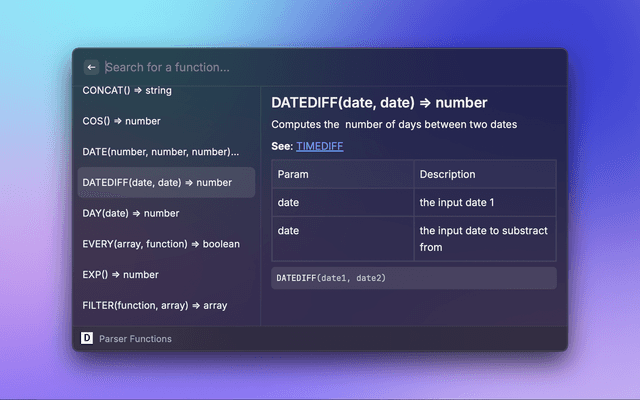Click the 'Computes the number of days' description
The height and width of the screenshot is (400, 640).
coord(393,124)
